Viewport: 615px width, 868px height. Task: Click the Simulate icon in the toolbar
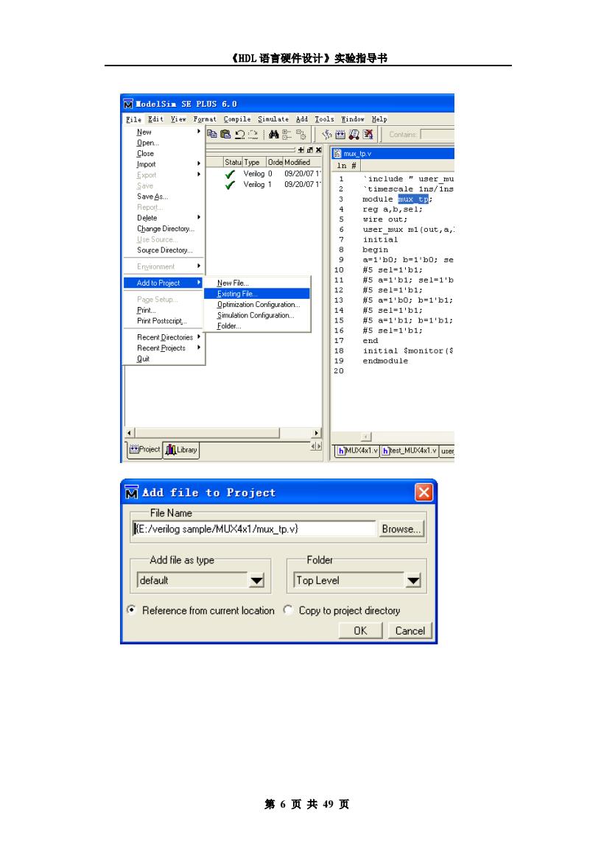[354, 134]
